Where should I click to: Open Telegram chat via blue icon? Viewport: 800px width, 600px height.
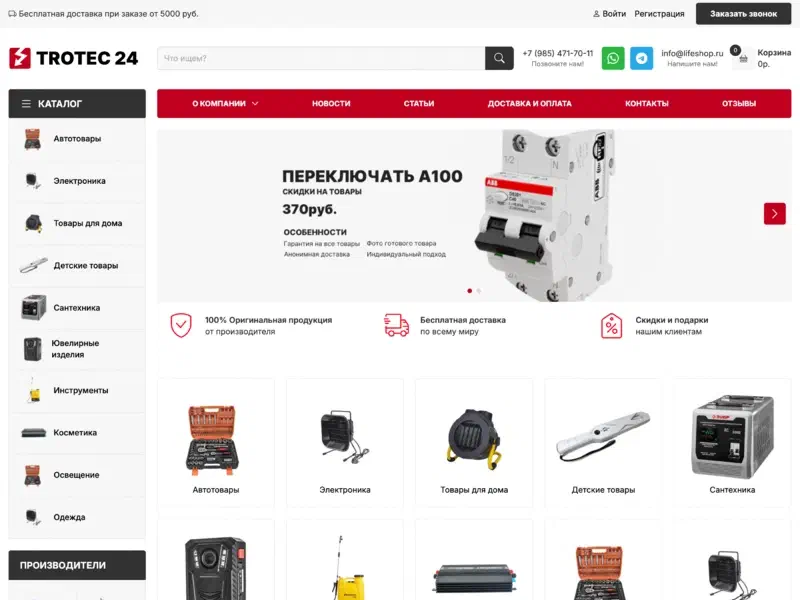click(641, 58)
